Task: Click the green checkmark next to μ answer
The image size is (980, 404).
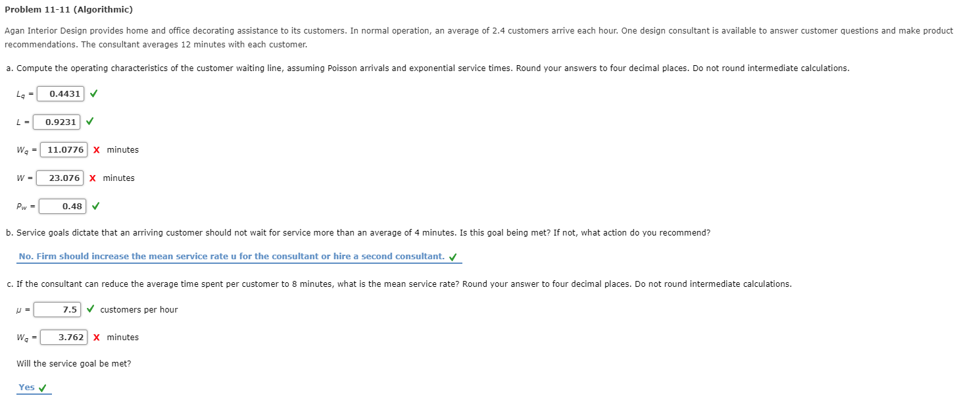Action: (90, 309)
